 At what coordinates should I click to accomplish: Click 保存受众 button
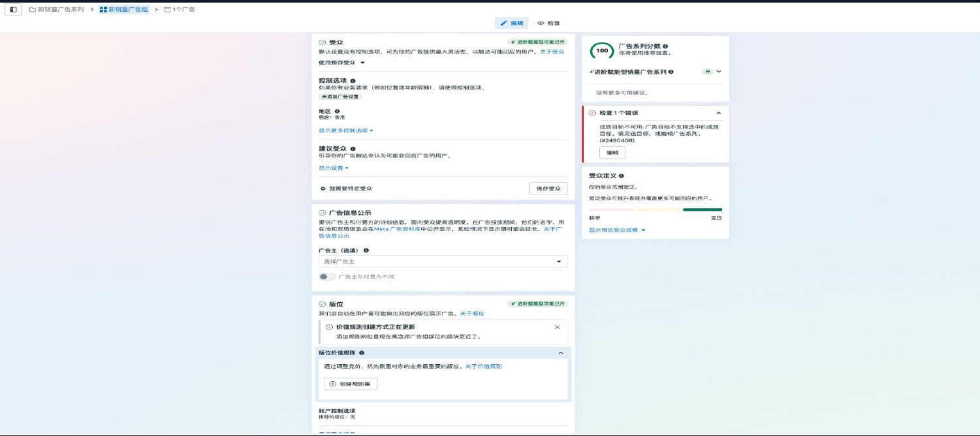[x=548, y=188]
